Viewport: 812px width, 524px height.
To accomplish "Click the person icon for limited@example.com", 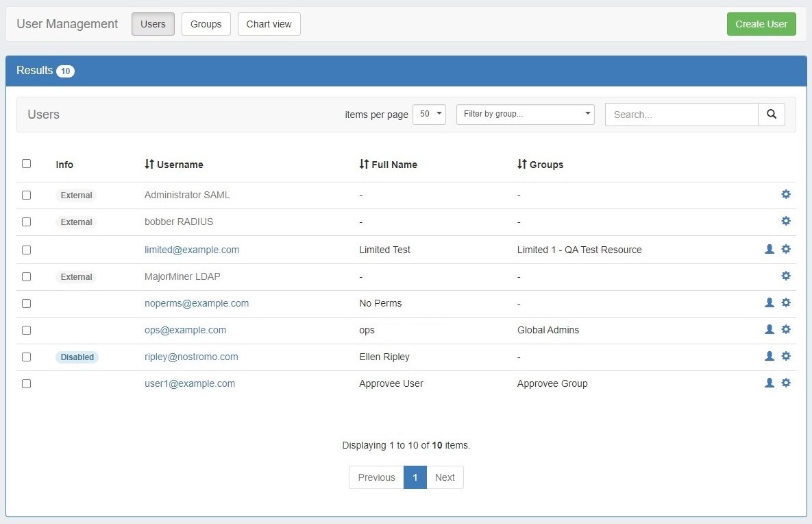I will [x=769, y=249].
